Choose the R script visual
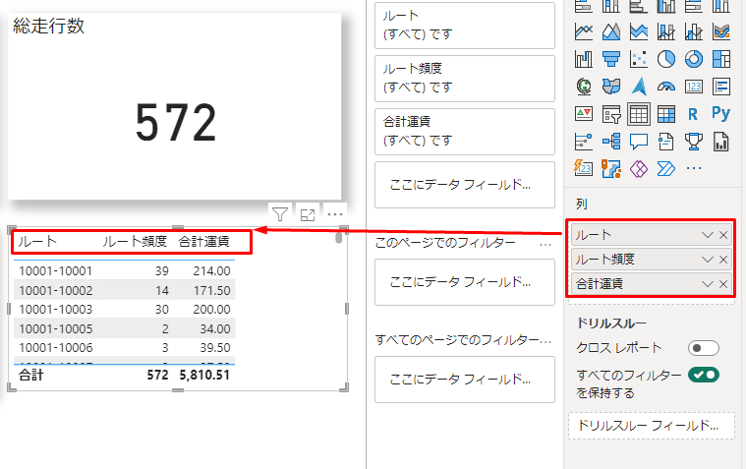Image resolution: width=746 pixels, height=469 pixels. pyautogui.click(x=693, y=114)
